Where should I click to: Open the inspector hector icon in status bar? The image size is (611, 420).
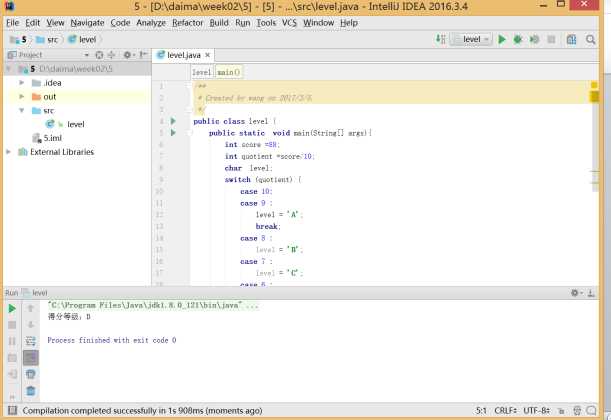(x=577, y=411)
